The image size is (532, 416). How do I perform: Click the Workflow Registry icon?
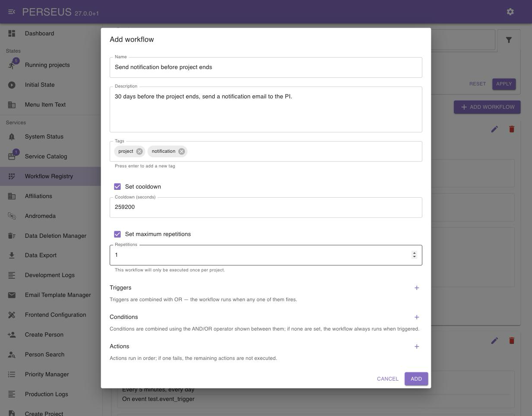12,176
